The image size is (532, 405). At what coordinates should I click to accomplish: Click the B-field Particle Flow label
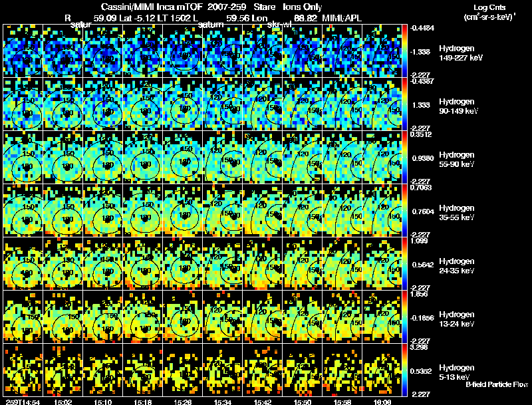coord(497,384)
